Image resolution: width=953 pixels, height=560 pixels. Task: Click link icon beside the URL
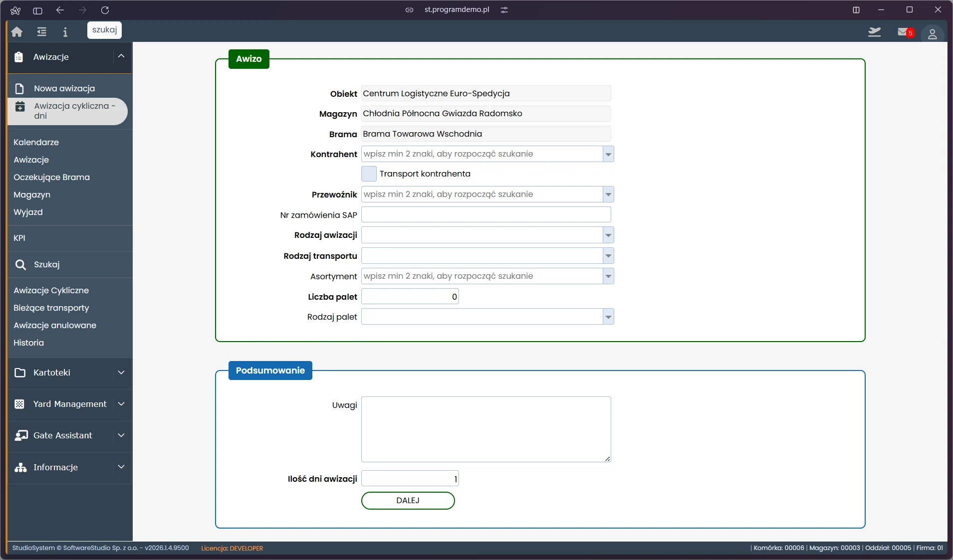409,10
